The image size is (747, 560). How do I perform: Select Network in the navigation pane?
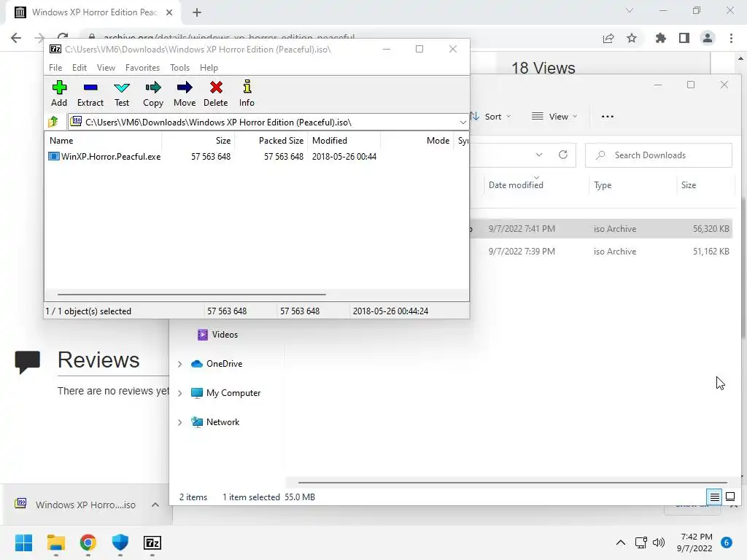coord(215,422)
